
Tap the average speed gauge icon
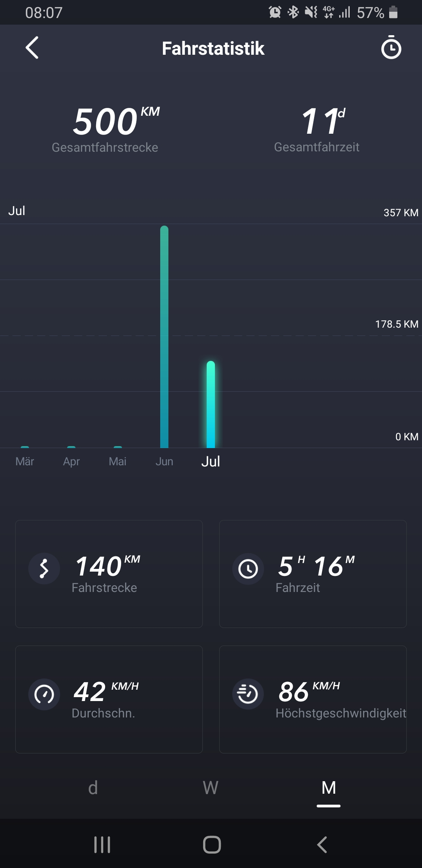pyautogui.click(x=44, y=694)
